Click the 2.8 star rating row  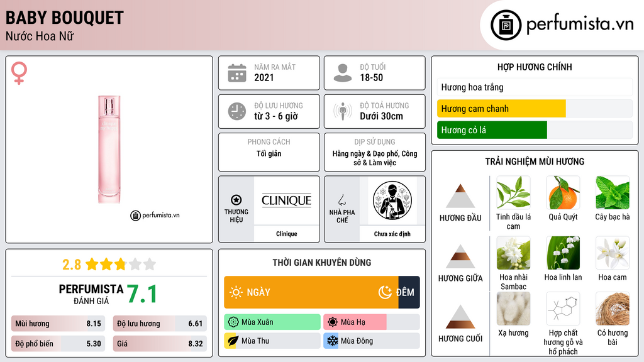tap(109, 264)
